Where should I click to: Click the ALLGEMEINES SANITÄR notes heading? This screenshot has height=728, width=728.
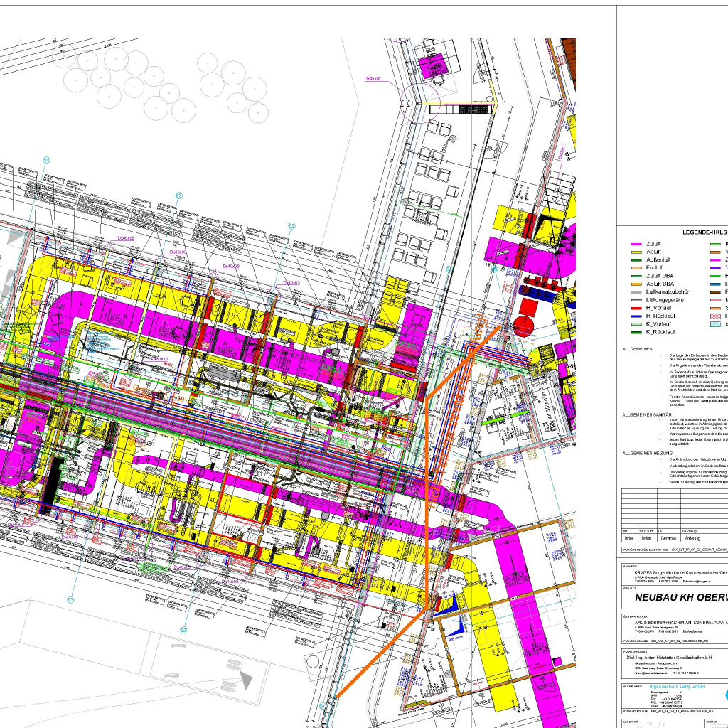pyautogui.click(x=646, y=413)
